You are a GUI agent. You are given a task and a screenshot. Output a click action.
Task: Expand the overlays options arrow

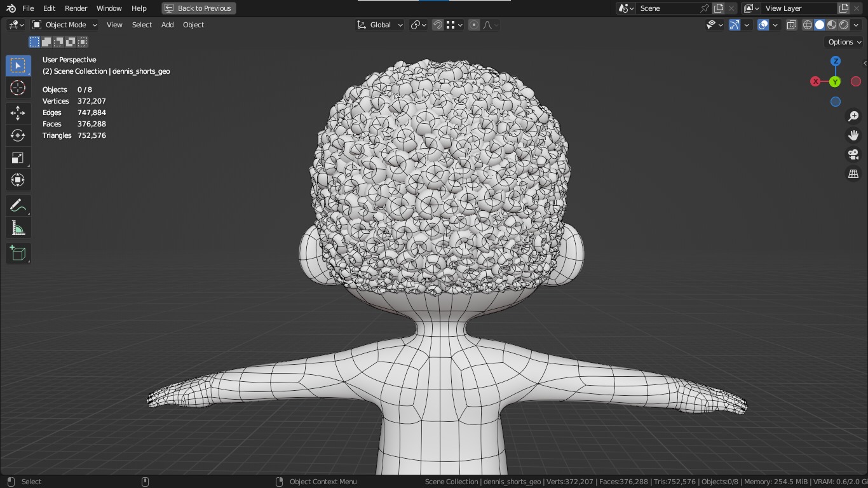[775, 25]
